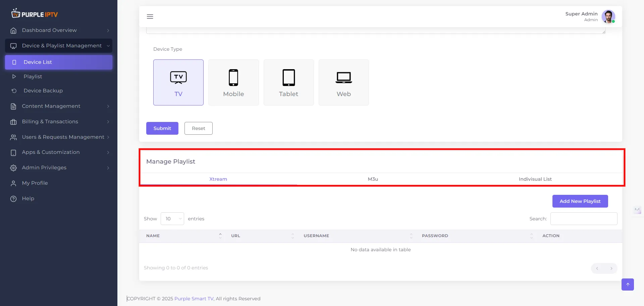
Task: Select TV device type
Action: tap(178, 82)
